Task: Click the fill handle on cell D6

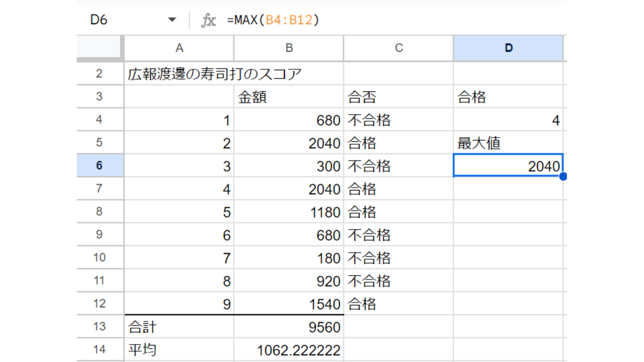Action: tap(563, 177)
